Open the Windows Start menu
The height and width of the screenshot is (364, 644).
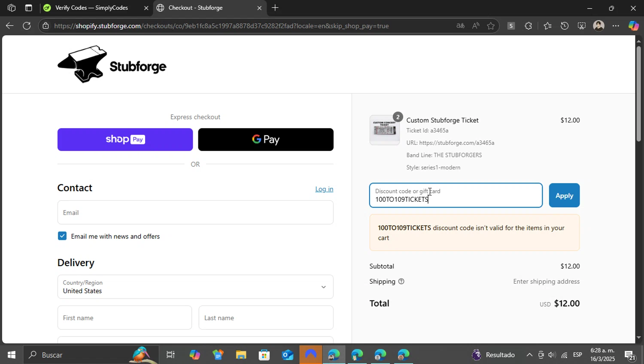(12, 355)
